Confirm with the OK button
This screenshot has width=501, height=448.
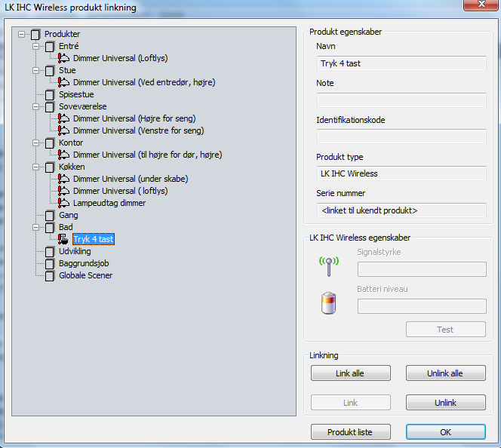[x=446, y=431]
